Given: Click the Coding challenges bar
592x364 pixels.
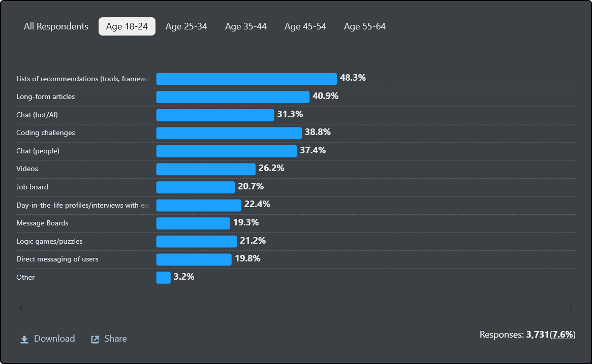Looking at the screenshot, I should pyautogui.click(x=229, y=133).
